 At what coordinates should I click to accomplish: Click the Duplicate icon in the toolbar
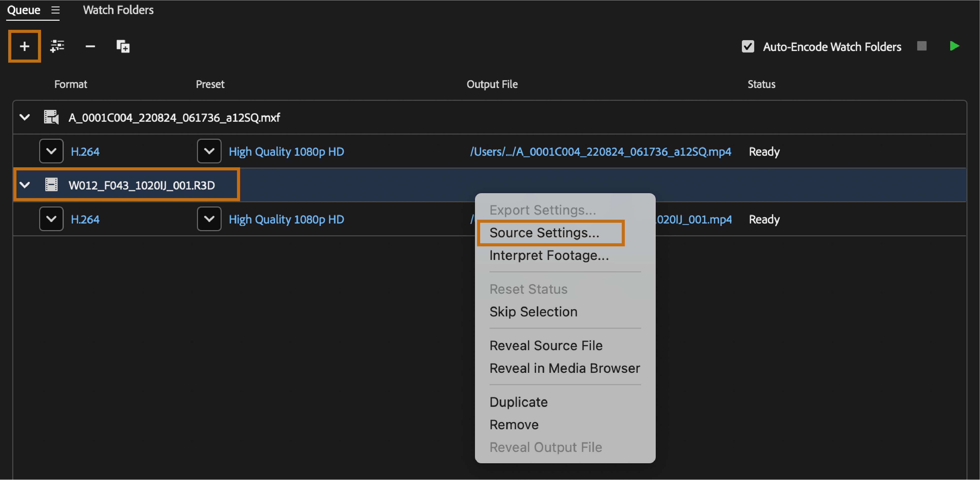[123, 46]
